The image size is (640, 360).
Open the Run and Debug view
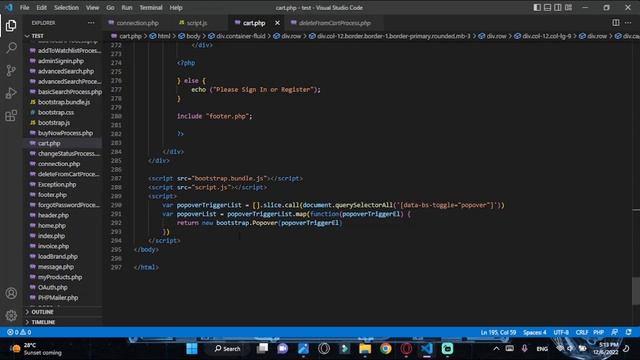click(x=11, y=93)
